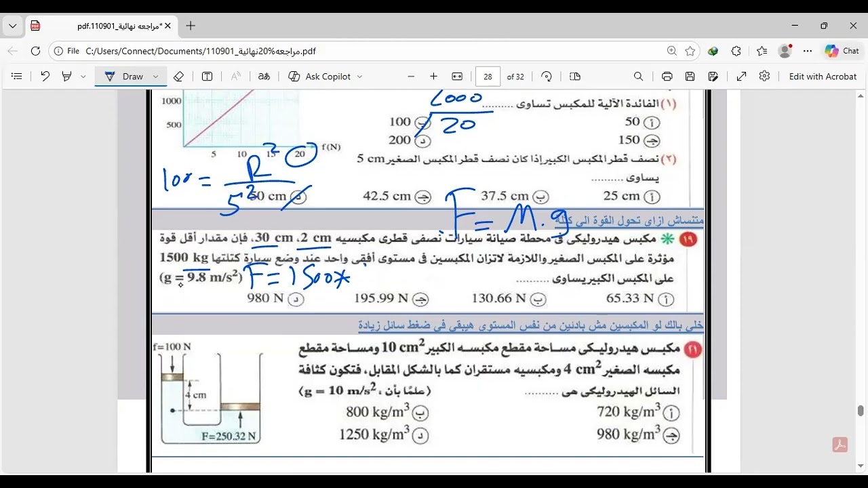This screenshot has width=868, height=488.
Task: Click the Add text tool icon
Action: [x=208, y=77]
